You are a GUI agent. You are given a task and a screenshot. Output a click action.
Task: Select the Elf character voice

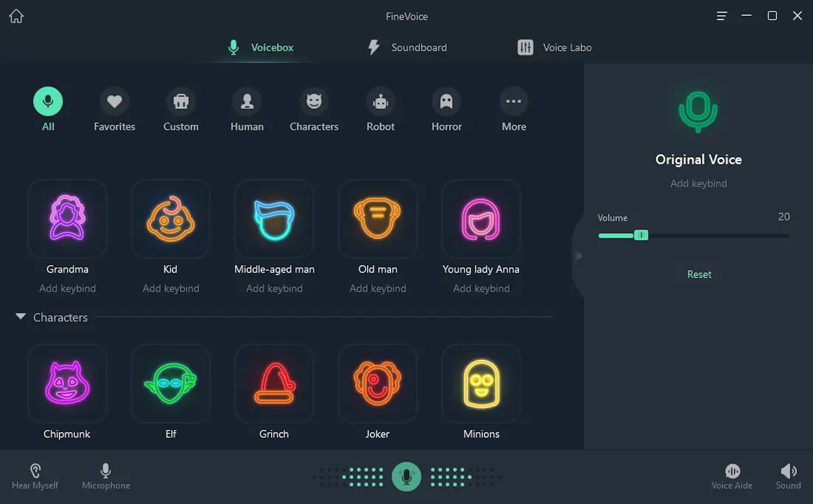(170, 384)
